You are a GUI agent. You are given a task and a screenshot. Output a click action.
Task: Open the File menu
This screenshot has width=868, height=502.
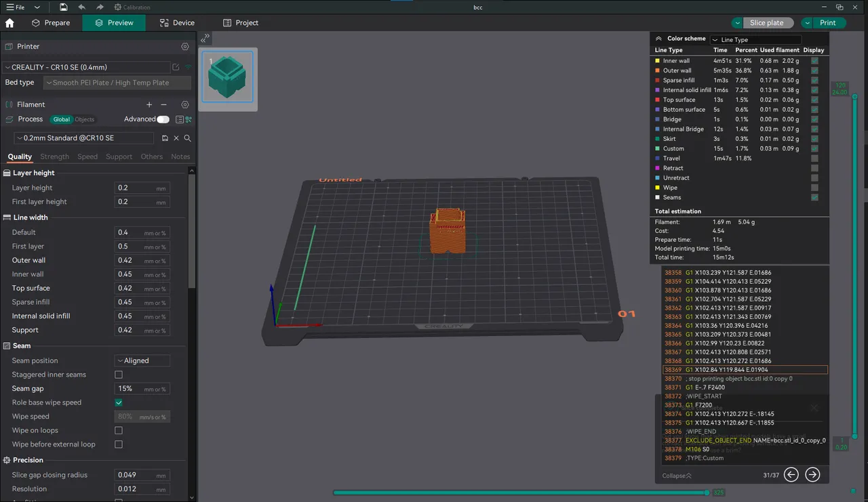tap(18, 7)
